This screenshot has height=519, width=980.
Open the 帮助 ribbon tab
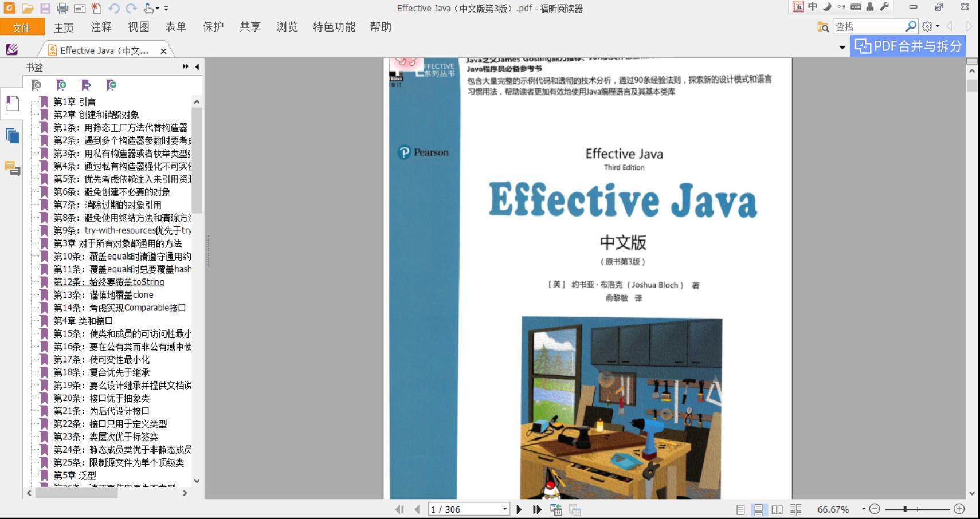(x=381, y=27)
